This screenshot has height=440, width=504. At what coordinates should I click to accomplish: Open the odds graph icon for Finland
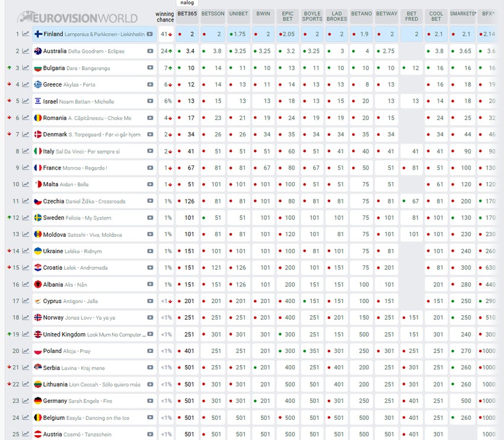[25, 34]
